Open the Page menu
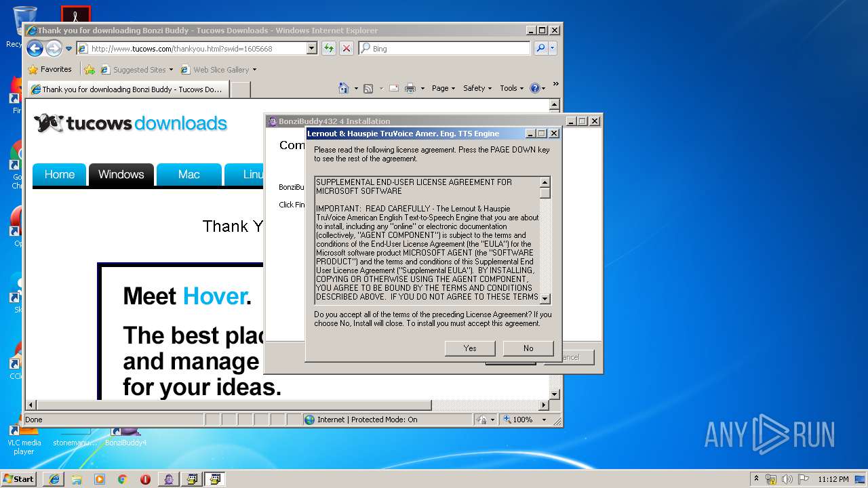This screenshot has height=488, width=868. click(x=443, y=88)
